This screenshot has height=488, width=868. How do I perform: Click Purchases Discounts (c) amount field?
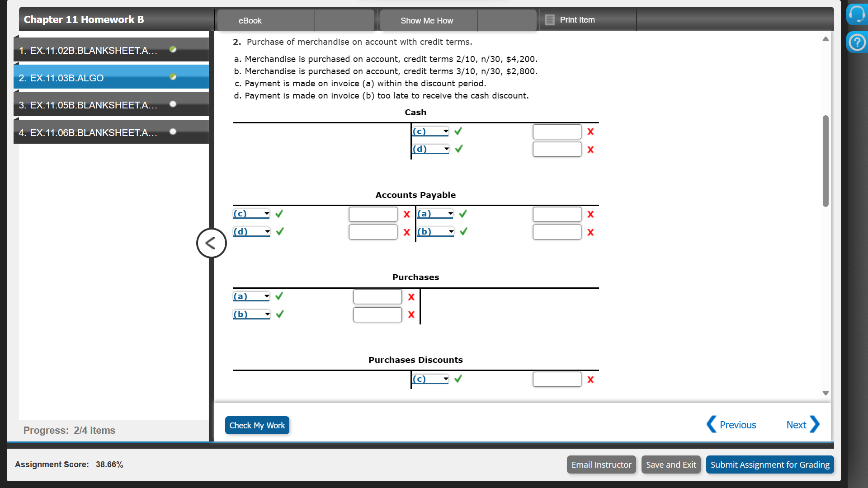557,379
